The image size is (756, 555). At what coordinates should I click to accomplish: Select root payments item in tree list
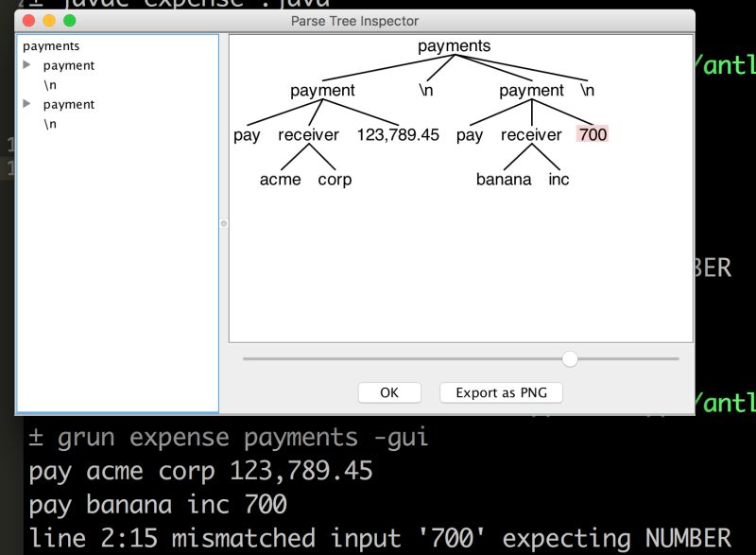[51, 45]
